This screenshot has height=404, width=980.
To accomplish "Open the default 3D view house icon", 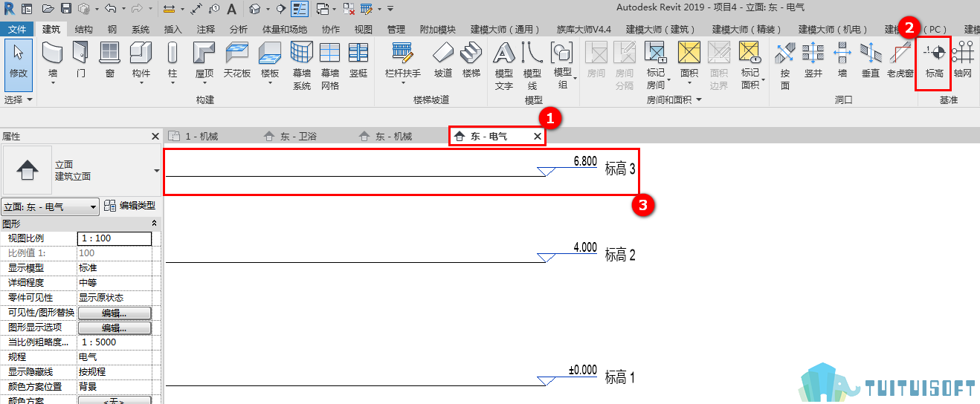I will coord(255,9).
